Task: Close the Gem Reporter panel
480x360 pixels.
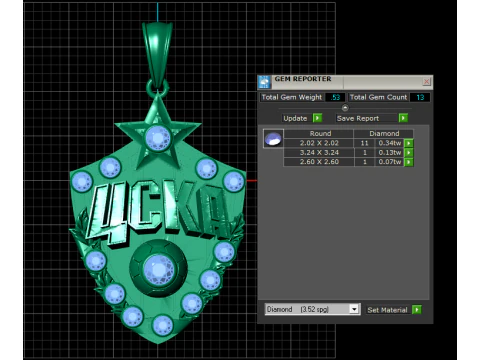Action: point(426,81)
